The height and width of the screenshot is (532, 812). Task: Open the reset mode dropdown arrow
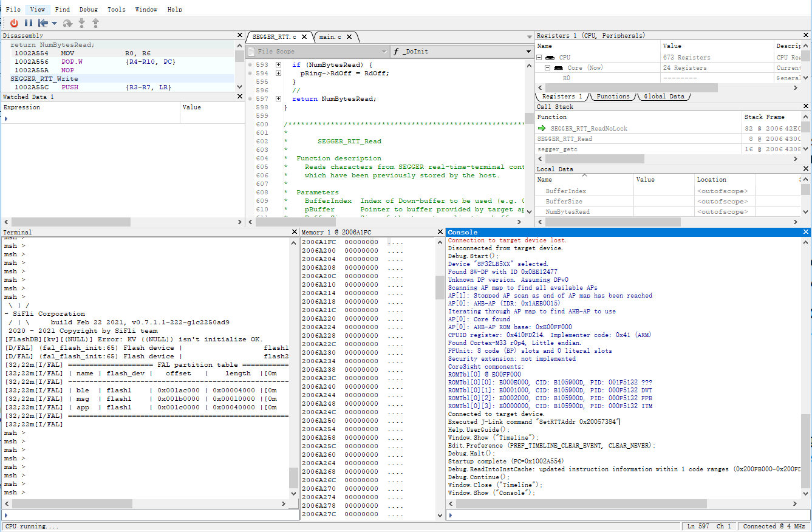click(54, 23)
